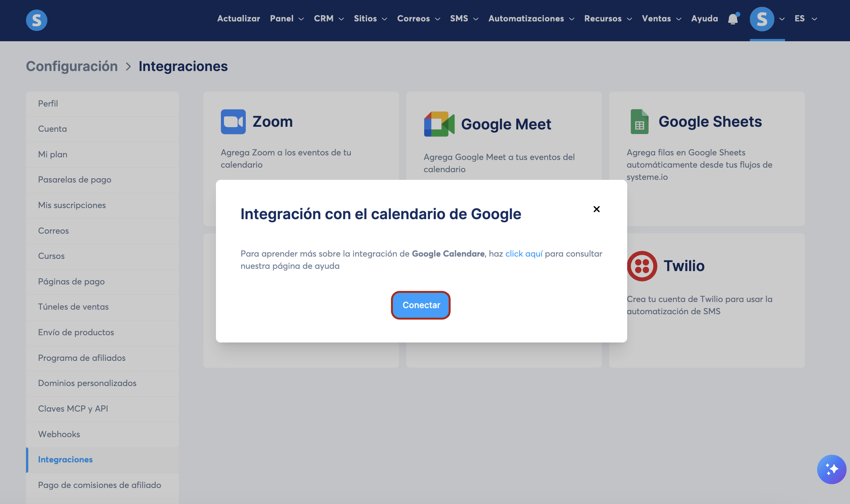The height and width of the screenshot is (504, 850).
Task: Click Actualizar in the top navigation
Action: (x=238, y=19)
